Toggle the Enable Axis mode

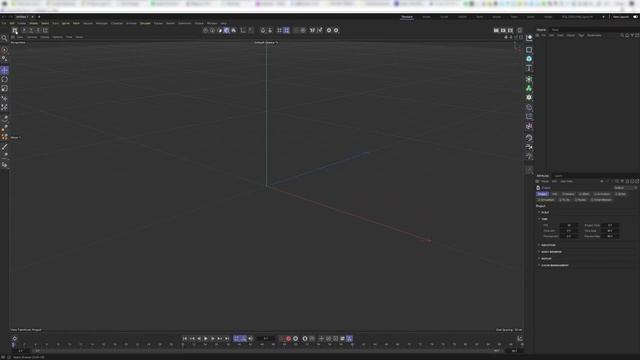243,30
